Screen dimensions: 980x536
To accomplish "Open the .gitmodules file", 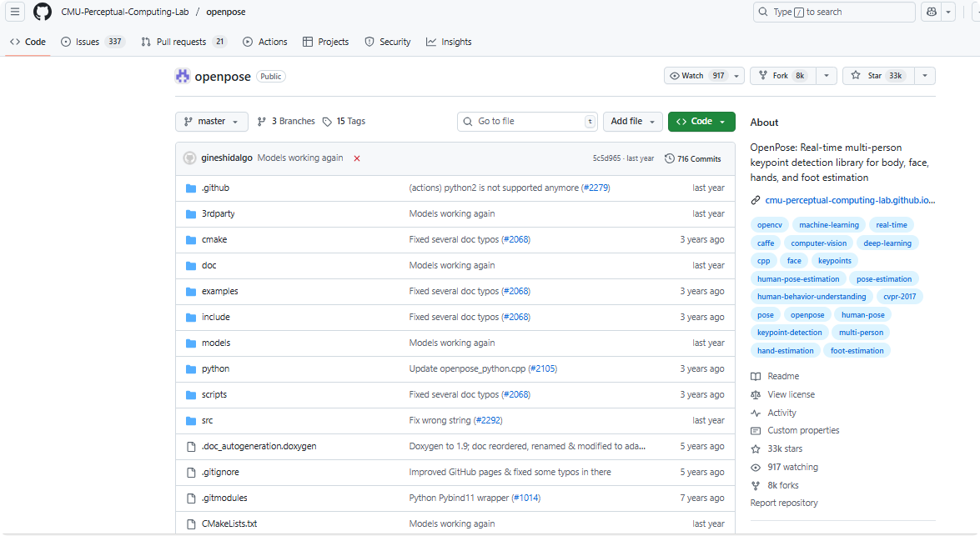I will tap(224, 498).
